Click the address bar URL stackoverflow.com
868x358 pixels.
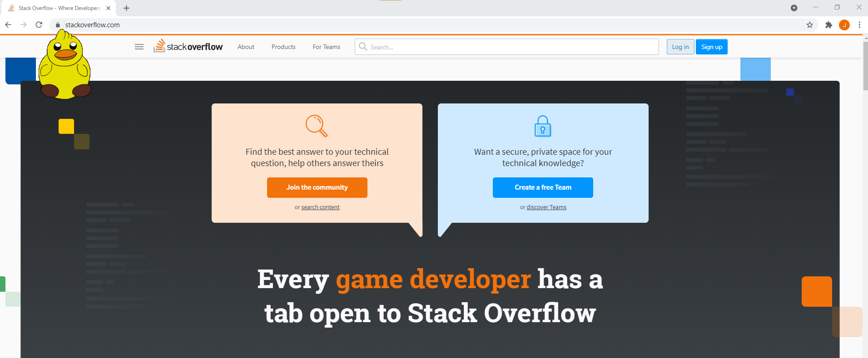point(93,25)
